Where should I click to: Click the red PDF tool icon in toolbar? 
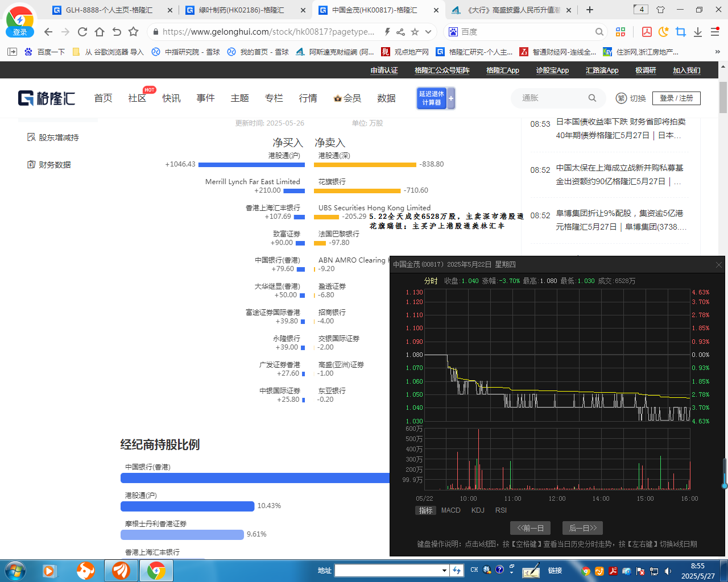pos(647,32)
